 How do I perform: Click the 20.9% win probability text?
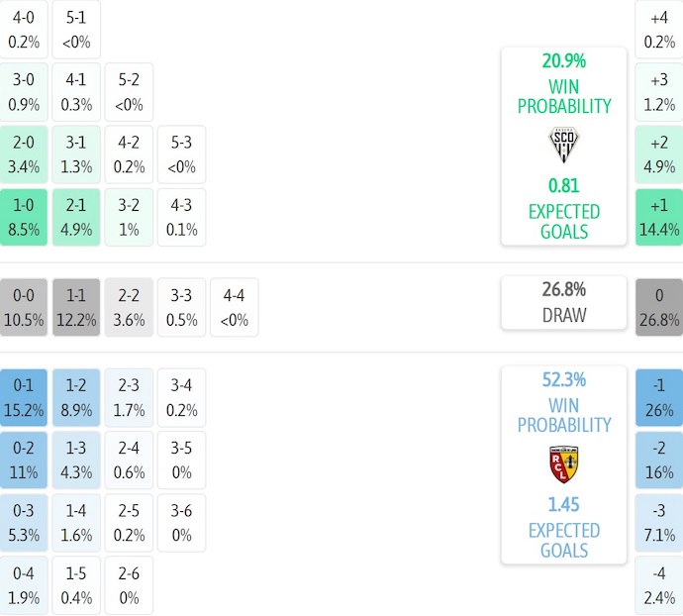coord(563,60)
